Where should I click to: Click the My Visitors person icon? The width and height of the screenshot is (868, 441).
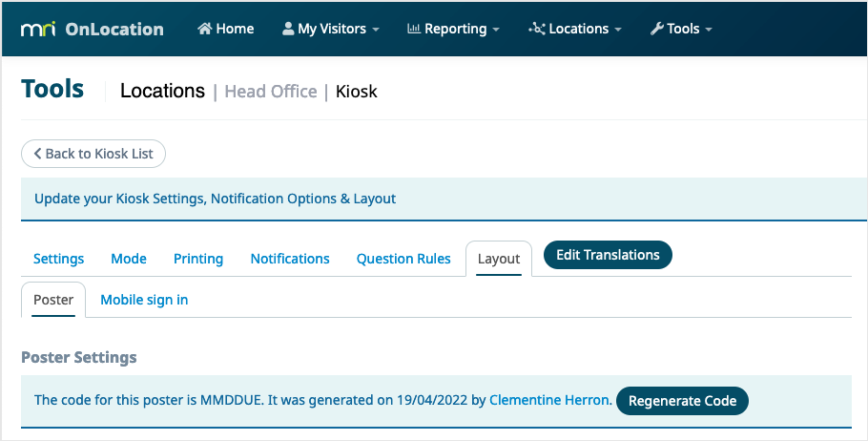(288, 29)
